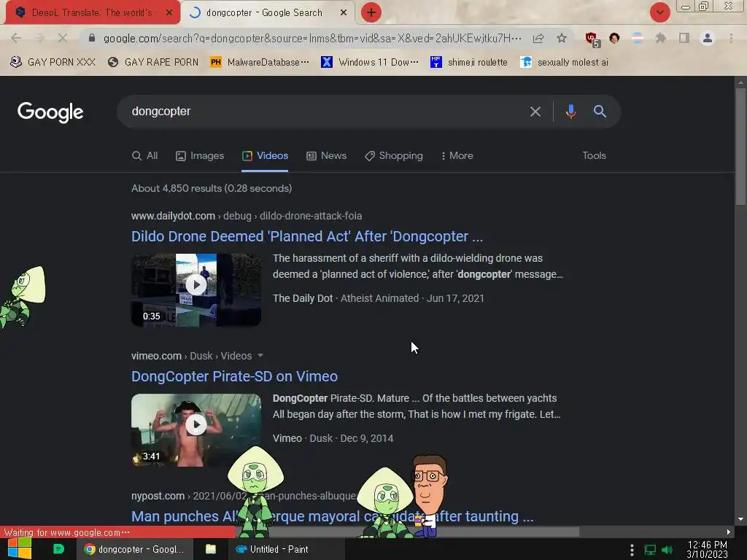
Task: Bookmark this page with the star icon
Action: coord(562,38)
